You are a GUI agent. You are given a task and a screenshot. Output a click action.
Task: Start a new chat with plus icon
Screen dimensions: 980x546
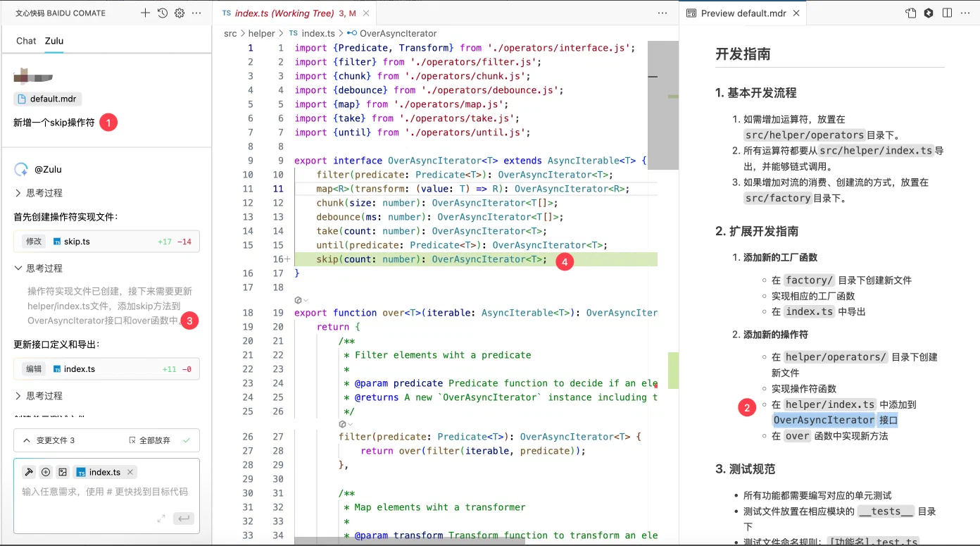tap(145, 13)
